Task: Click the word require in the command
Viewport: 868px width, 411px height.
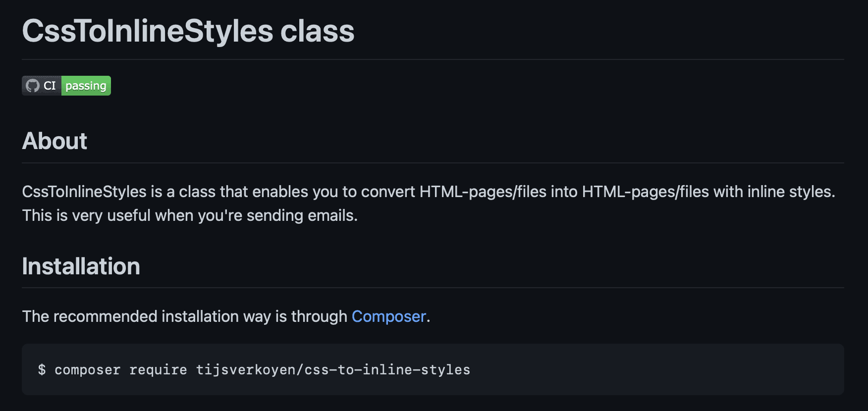Action: pyautogui.click(x=158, y=370)
